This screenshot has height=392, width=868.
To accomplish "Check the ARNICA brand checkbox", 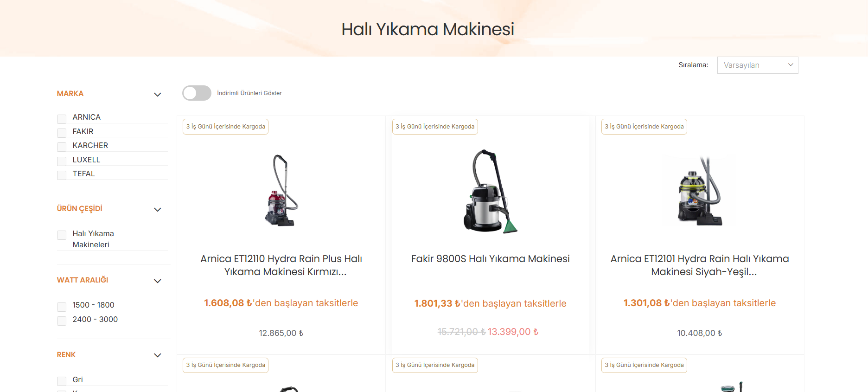I will [62, 119].
